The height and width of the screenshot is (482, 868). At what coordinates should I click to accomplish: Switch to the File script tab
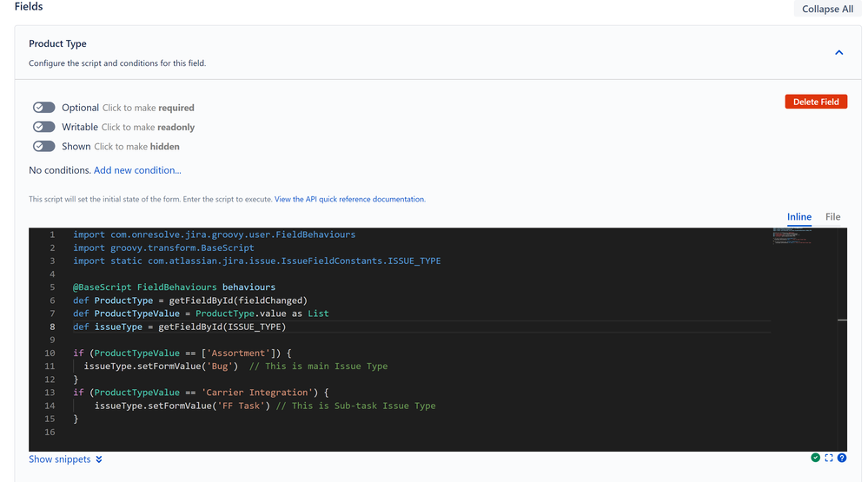(832, 217)
